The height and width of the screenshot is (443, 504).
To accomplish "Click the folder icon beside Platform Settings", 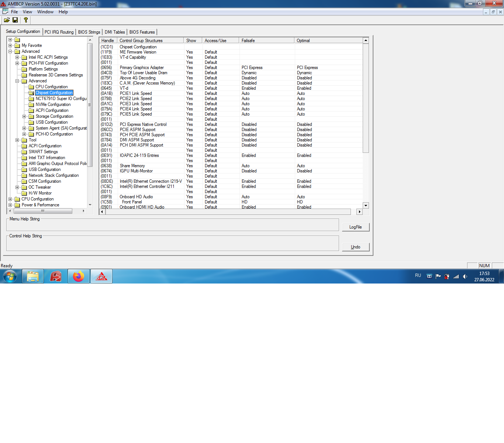I will tap(24, 69).
